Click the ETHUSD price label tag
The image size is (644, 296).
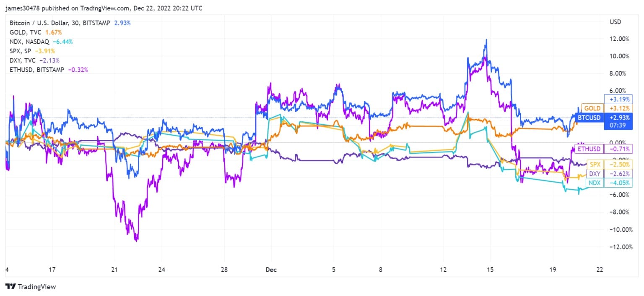point(589,149)
